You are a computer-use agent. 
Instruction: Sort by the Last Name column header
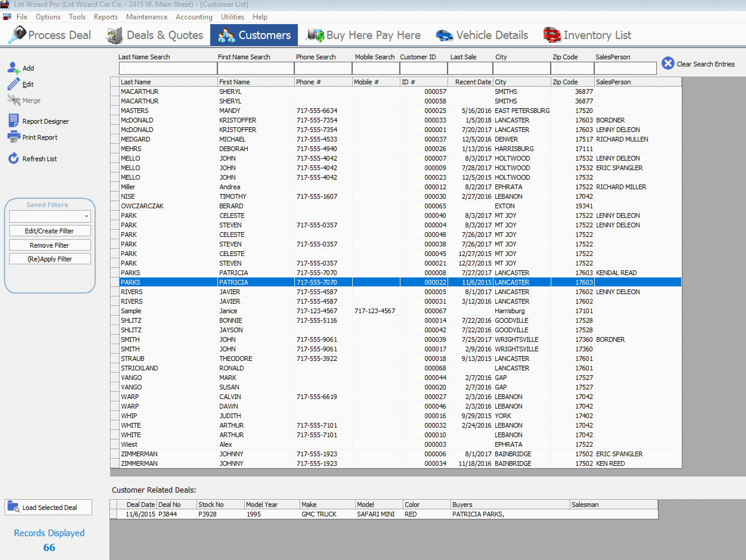[168, 82]
